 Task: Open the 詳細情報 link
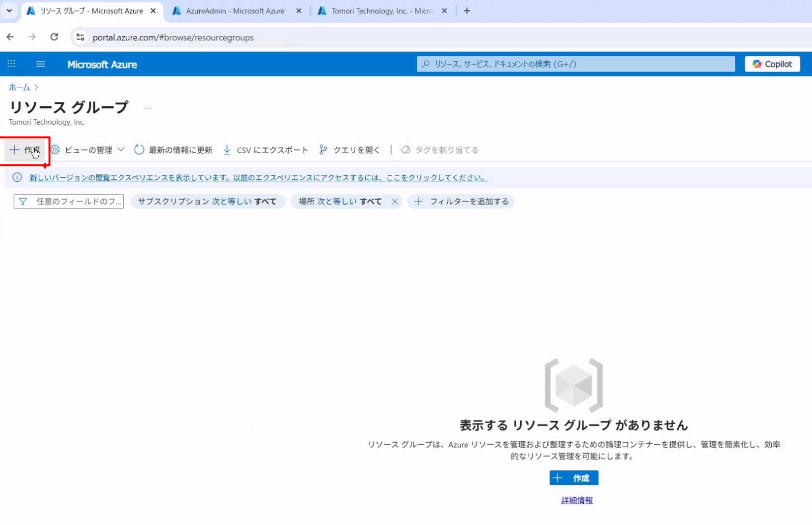[576, 500]
